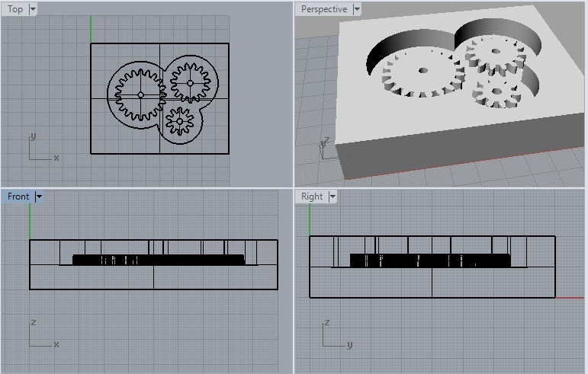Click the world axis icon in Top viewport
The image size is (588, 374).
43,148
